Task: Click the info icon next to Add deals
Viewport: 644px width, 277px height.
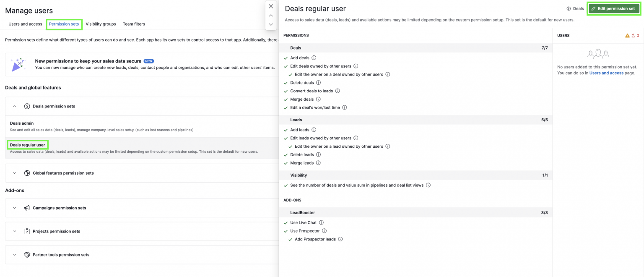Action: coord(314,57)
